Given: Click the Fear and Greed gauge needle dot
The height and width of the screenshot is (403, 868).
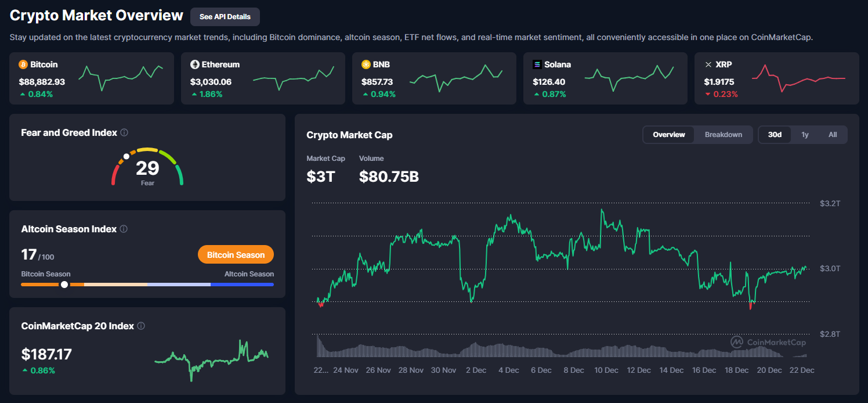Looking at the screenshot, I should (126, 156).
